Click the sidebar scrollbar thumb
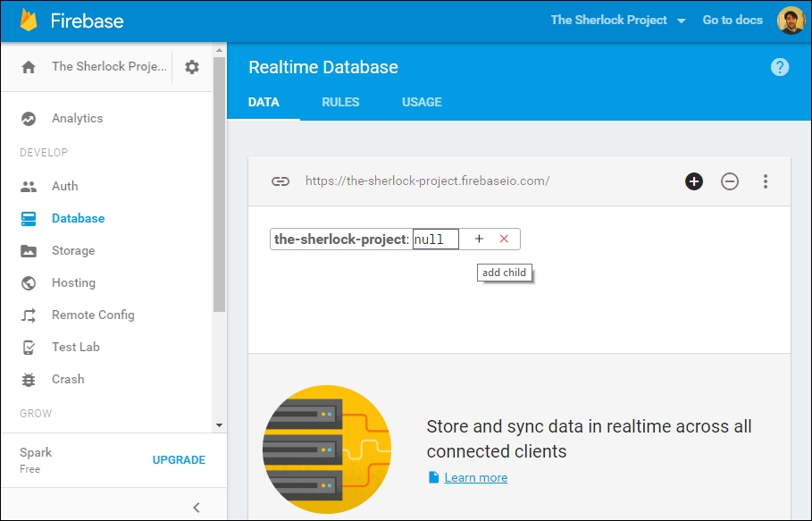Screen dimensions: 812x521 [x=219, y=184]
